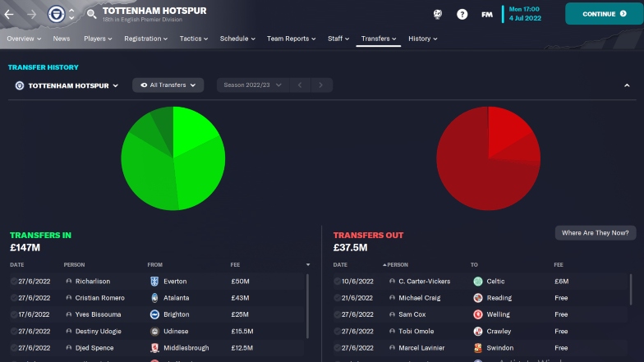Open the Players menu
The image size is (644, 362).
point(98,39)
